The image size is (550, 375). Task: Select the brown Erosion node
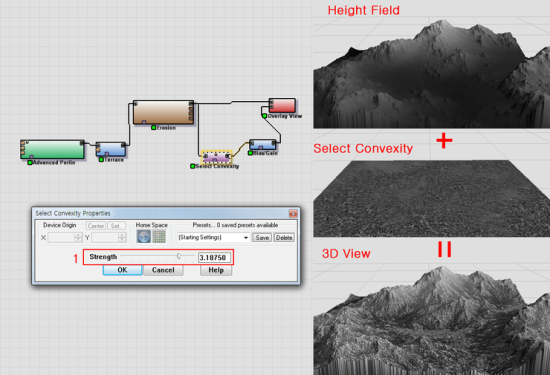pyautogui.click(x=163, y=112)
